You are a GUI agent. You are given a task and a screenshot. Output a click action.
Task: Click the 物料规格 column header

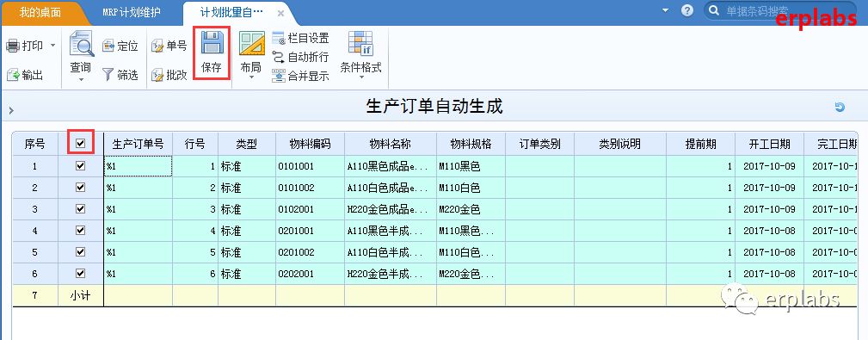[x=471, y=144]
